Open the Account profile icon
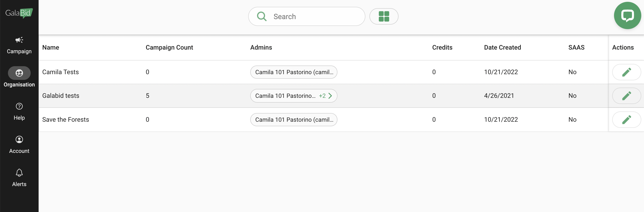 (x=19, y=139)
